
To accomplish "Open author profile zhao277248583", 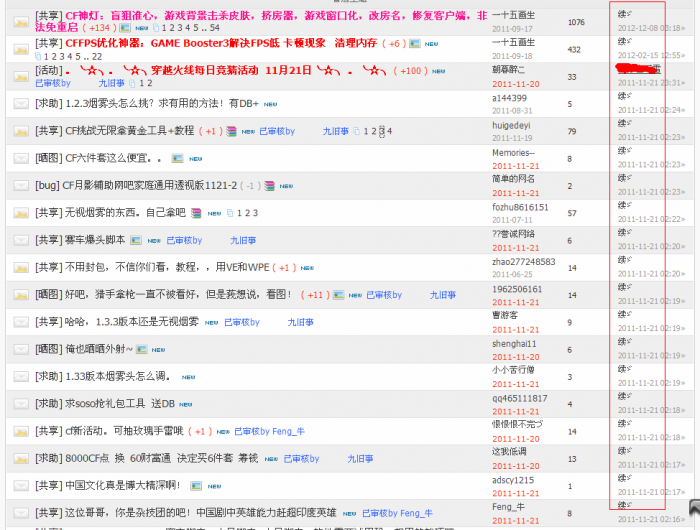I will [524, 262].
